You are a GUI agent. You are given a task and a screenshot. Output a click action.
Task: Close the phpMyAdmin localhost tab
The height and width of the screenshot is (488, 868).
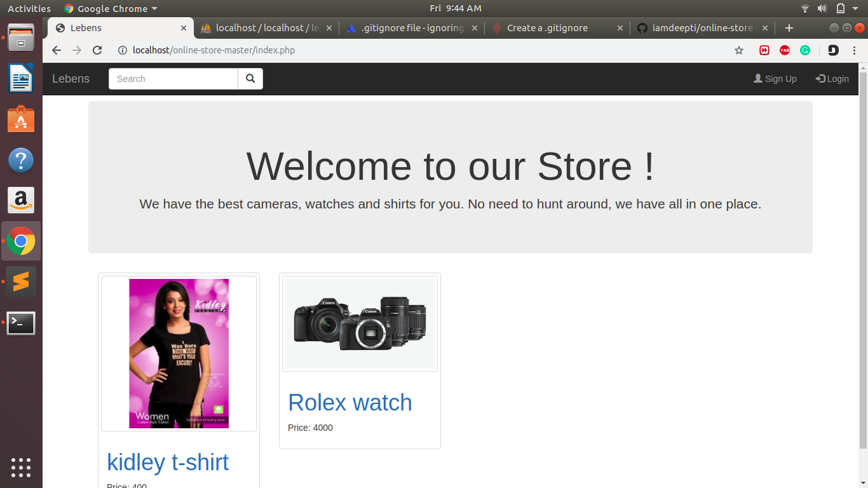329,28
